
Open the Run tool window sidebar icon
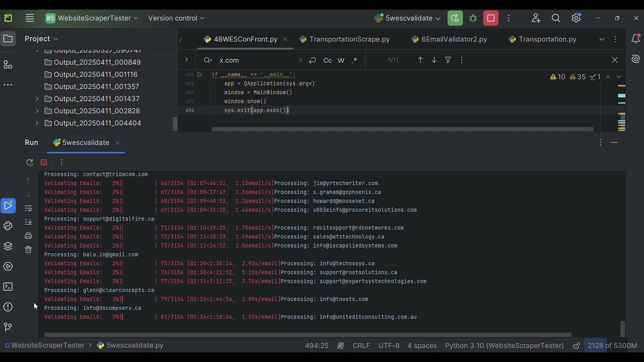click(x=8, y=206)
